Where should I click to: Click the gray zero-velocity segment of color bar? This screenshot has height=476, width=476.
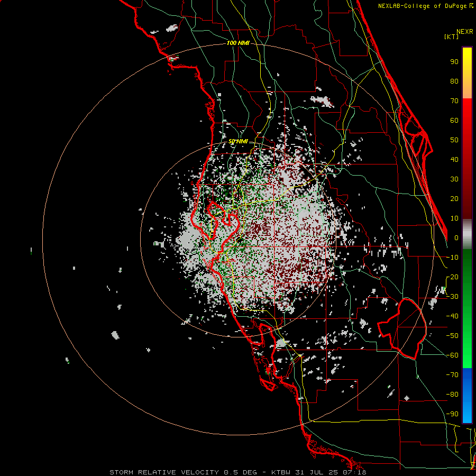tap(467, 234)
